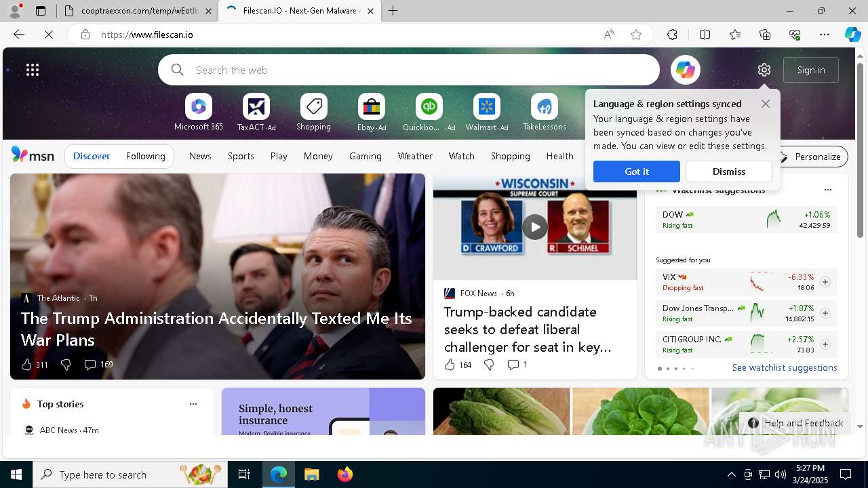
Task: Open the tab actions menu icon
Action: [41, 11]
